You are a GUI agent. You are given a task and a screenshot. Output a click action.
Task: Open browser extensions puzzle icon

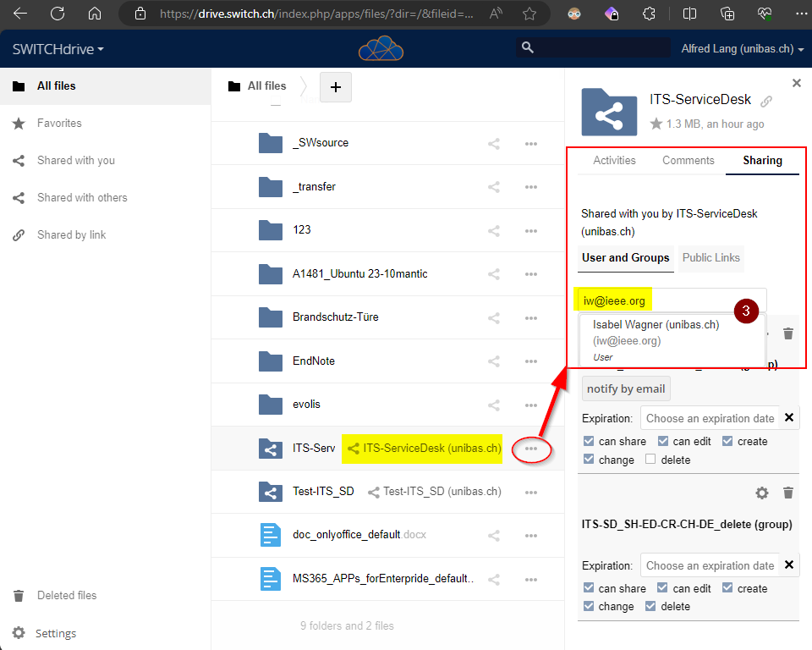[x=649, y=14]
